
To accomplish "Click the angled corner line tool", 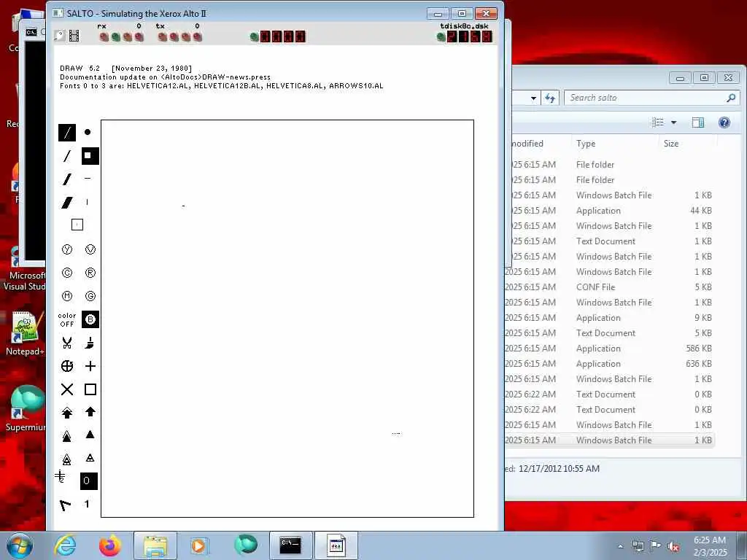I will tap(65, 505).
